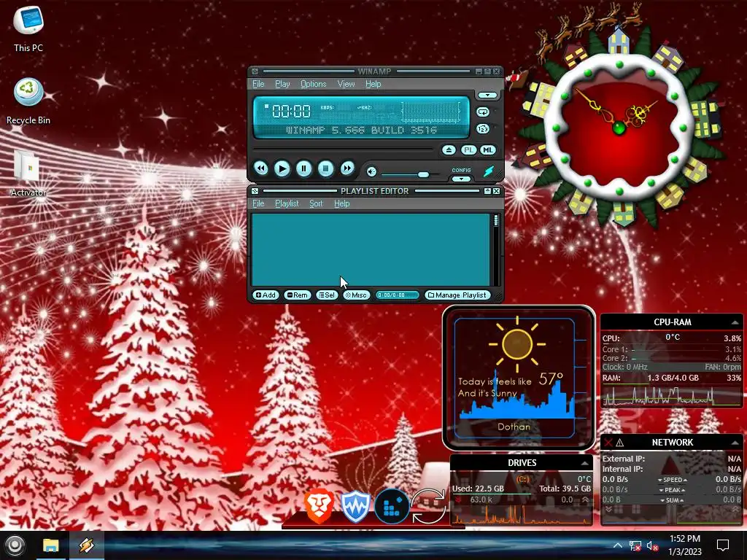Open File Explorer from the taskbar
This screenshot has height=560, width=747.
tap(50, 545)
